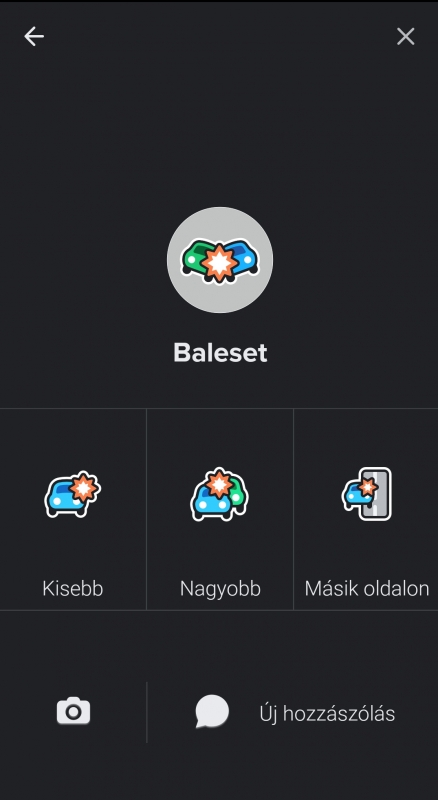The height and width of the screenshot is (800, 438).
Task: Go back using the left arrow
Action: 34,36
